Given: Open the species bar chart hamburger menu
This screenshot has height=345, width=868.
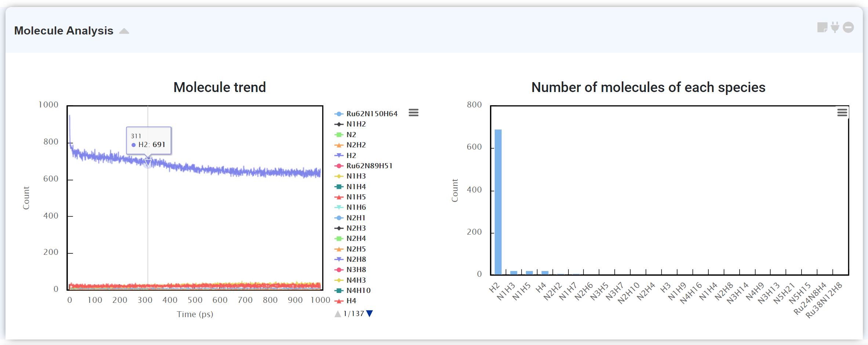Looking at the screenshot, I should pos(842,113).
